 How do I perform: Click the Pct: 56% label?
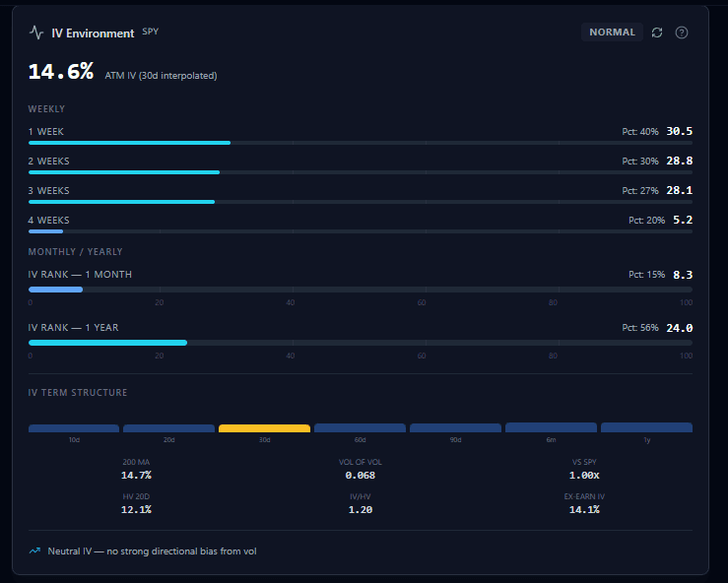coord(640,328)
